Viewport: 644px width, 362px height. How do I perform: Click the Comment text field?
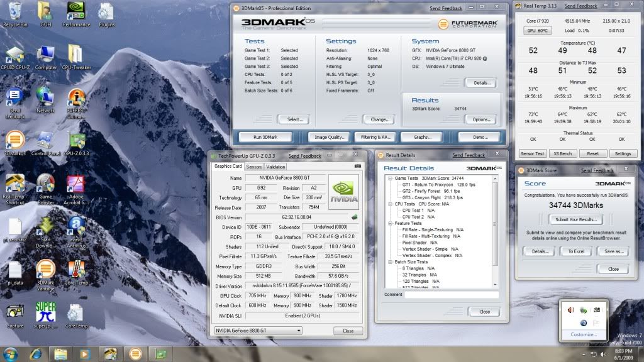(451, 294)
